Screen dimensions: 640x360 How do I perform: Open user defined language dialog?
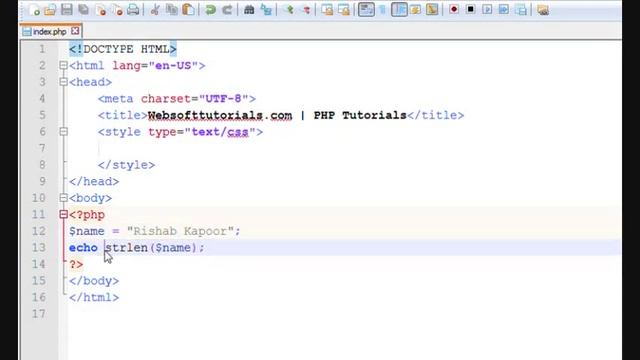coord(416,9)
